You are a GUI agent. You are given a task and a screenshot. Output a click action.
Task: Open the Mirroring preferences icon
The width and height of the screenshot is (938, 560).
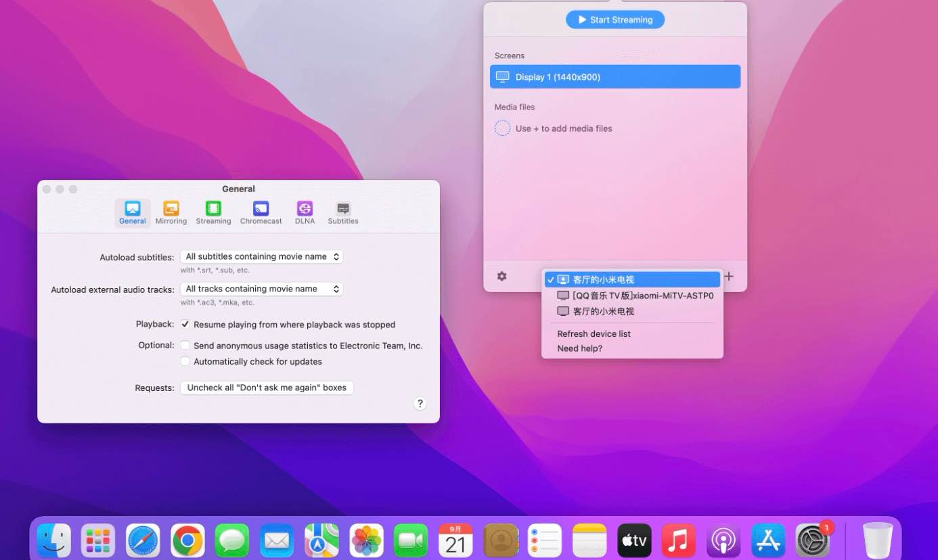171,212
